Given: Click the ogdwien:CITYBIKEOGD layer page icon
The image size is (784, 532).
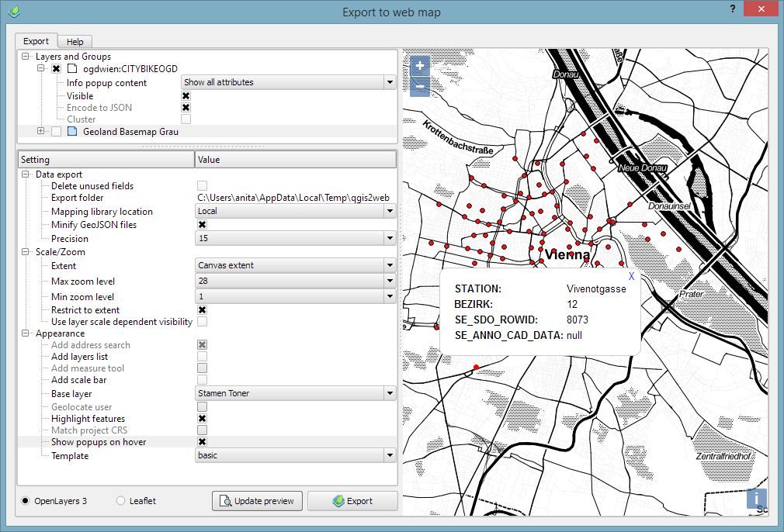Looking at the screenshot, I should coord(72,68).
